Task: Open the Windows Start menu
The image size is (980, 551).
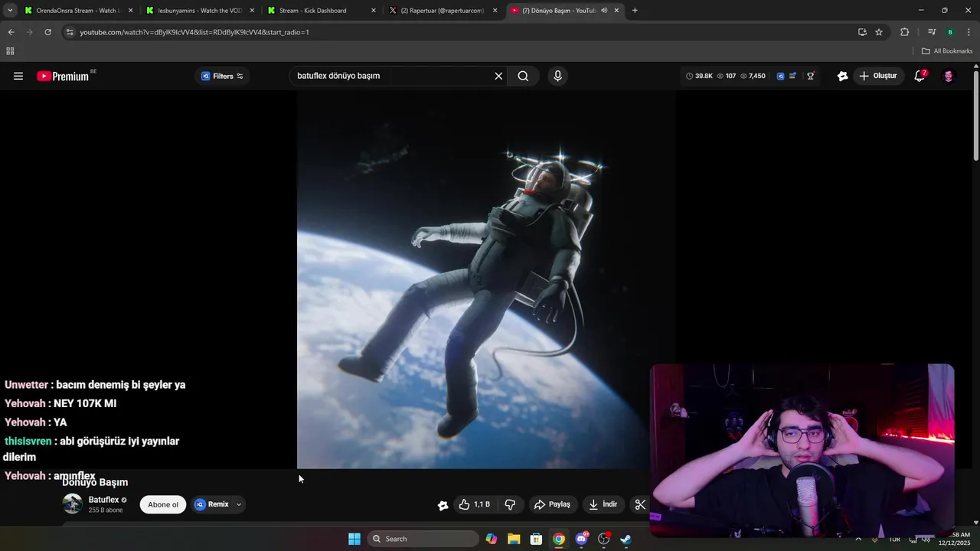Action: point(354,539)
